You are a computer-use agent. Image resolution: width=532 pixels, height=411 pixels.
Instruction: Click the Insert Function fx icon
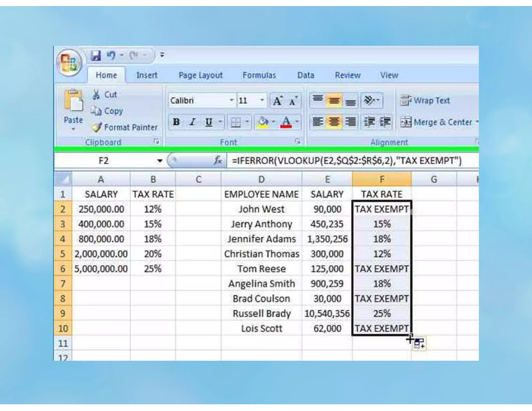(x=218, y=160)
